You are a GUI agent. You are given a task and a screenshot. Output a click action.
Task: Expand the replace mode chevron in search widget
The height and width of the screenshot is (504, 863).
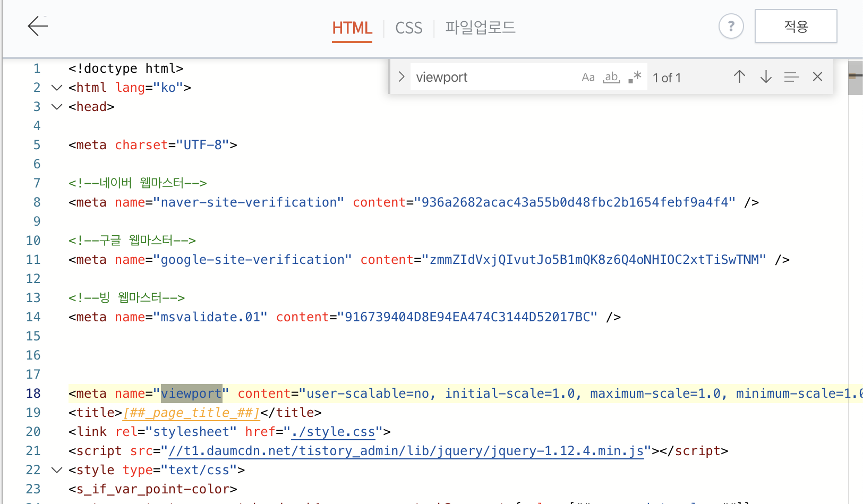point(401,76)
